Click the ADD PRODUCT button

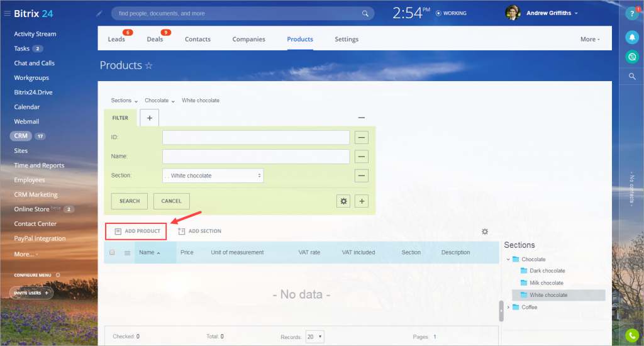click(136, 232)
